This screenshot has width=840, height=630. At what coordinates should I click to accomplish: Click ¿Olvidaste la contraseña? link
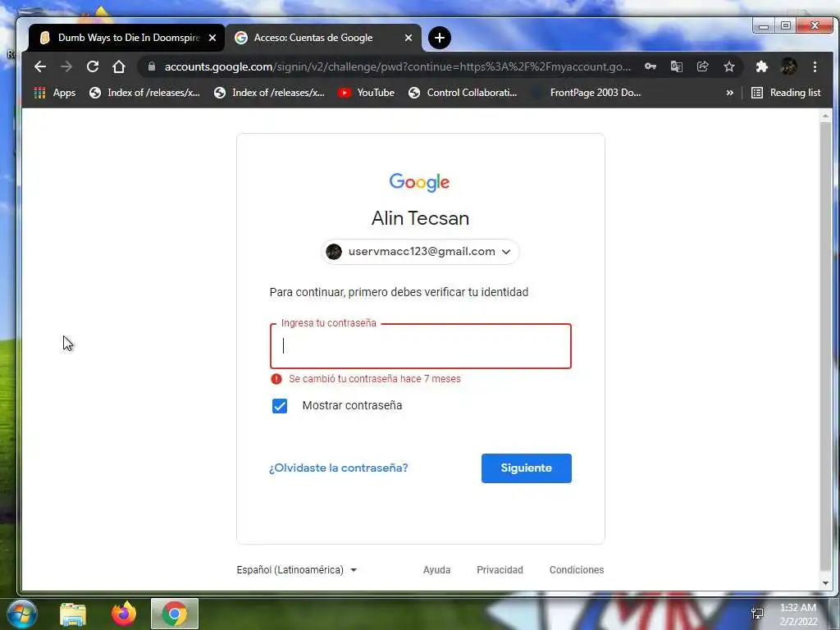point(339,468)
